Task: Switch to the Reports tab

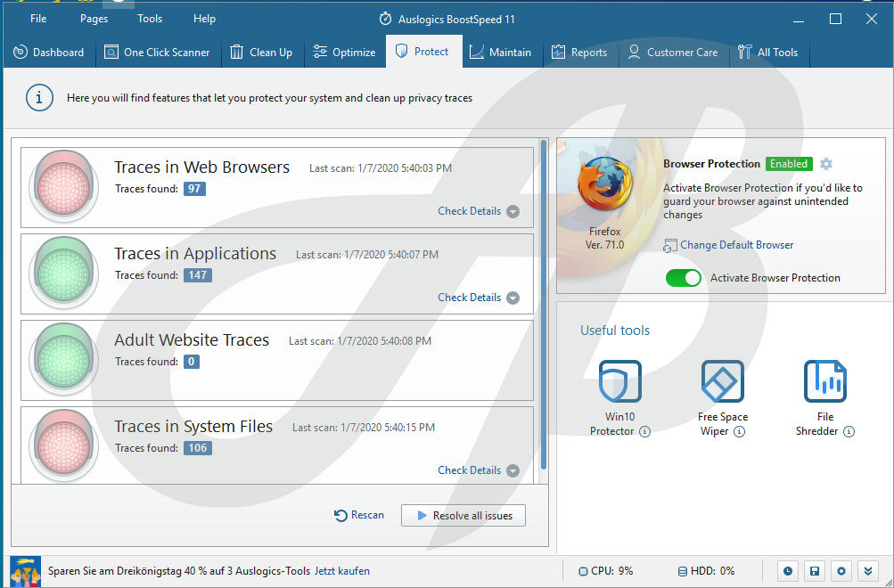Action: point(579,52)
